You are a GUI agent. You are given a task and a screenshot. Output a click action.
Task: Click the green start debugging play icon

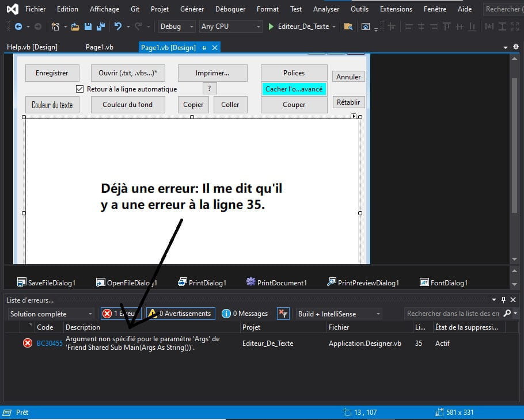click(271, 26)
